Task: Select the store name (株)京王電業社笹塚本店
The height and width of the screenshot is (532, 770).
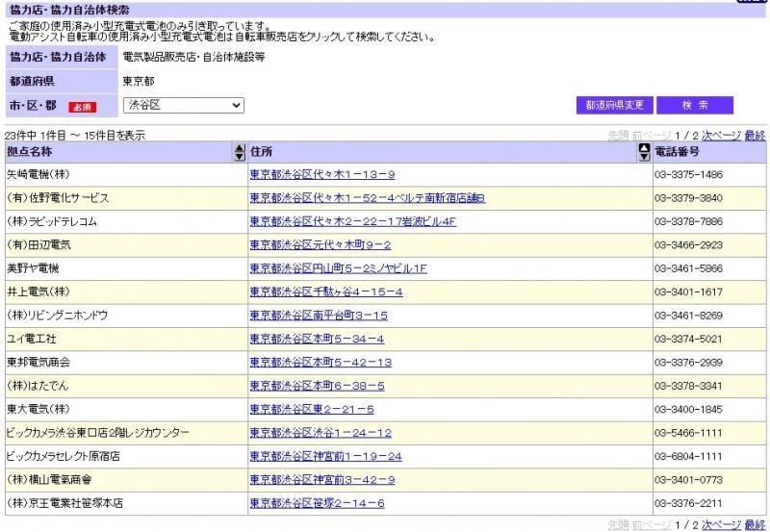Action: [64, 503]
